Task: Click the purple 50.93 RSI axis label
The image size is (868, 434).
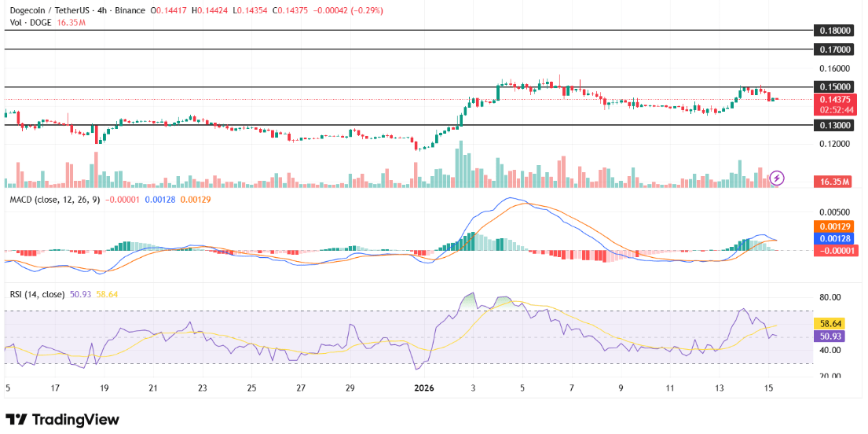Action: [x=831, y=336]
